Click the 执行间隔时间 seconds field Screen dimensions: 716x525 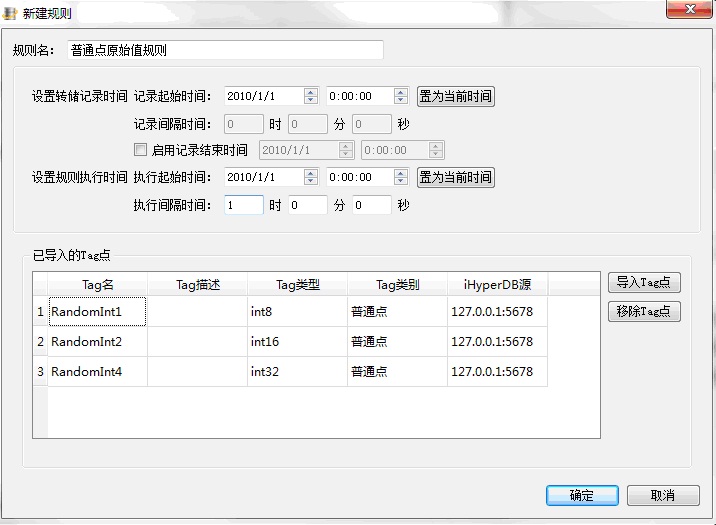pos(372,205)
